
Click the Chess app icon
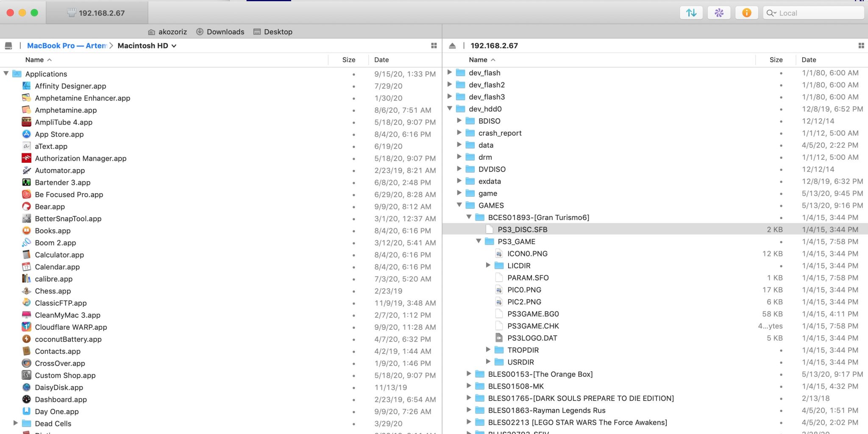(26, 291)
